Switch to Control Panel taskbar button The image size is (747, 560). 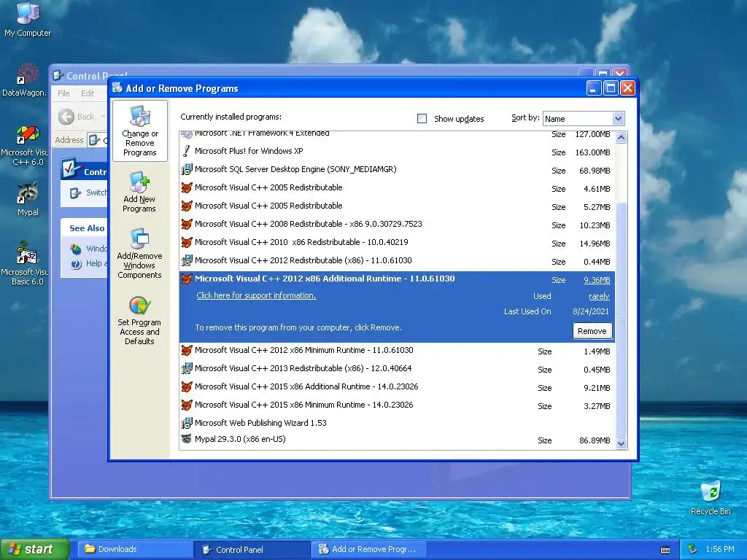[x=252, y=550]
